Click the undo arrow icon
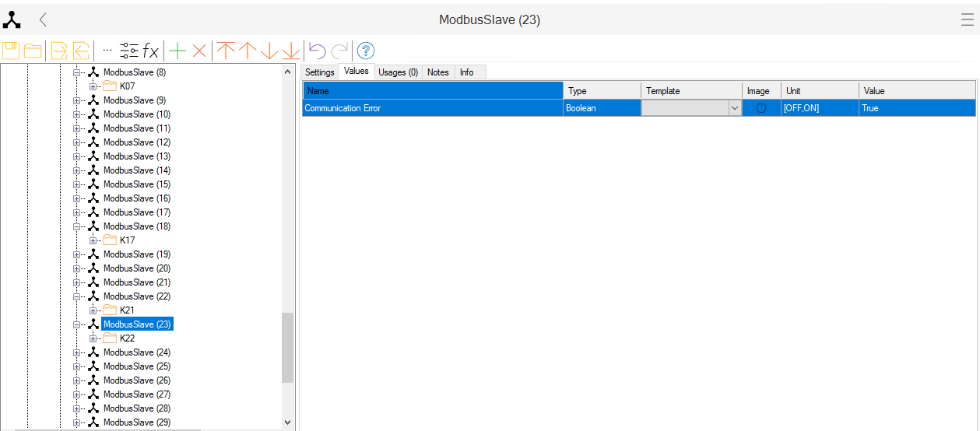Viewport: 980px width, 431px height. pyautogui.click(x=317, y=51)
